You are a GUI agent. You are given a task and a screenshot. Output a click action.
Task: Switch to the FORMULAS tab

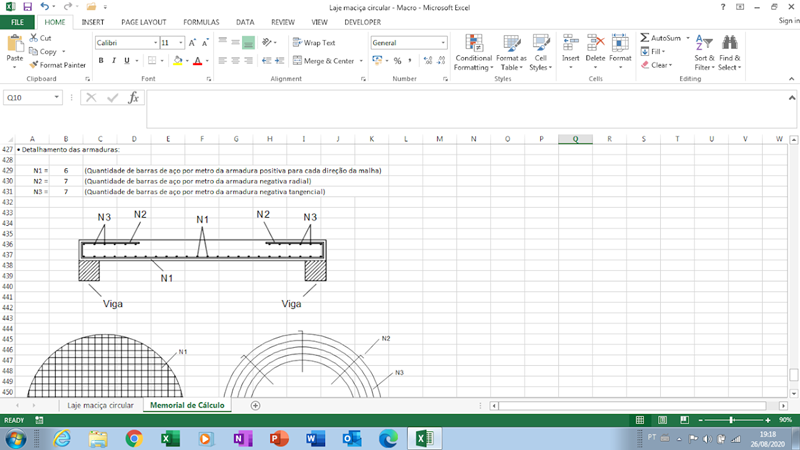(201, 22)
